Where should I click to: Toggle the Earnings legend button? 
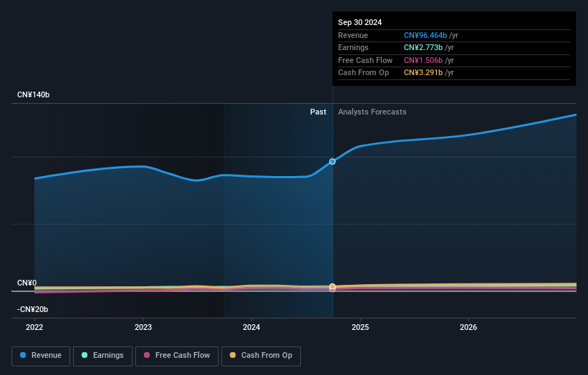tap(102, 356)
